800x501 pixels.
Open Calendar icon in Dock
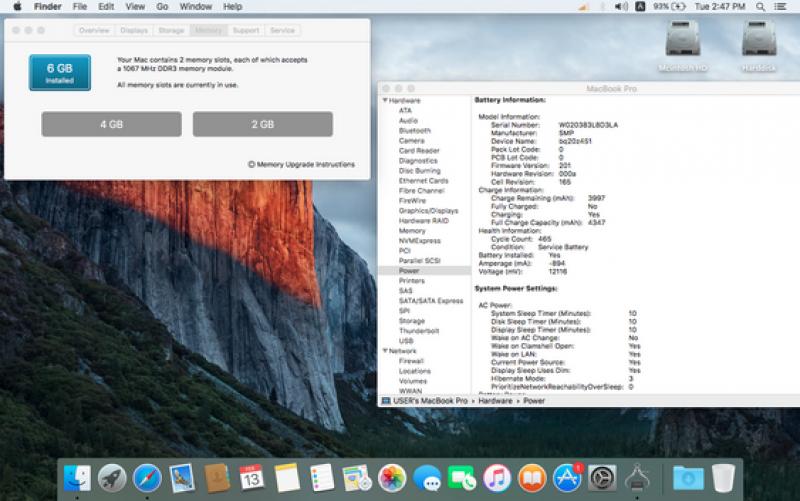pyautogui.click(x=252, y=478)
